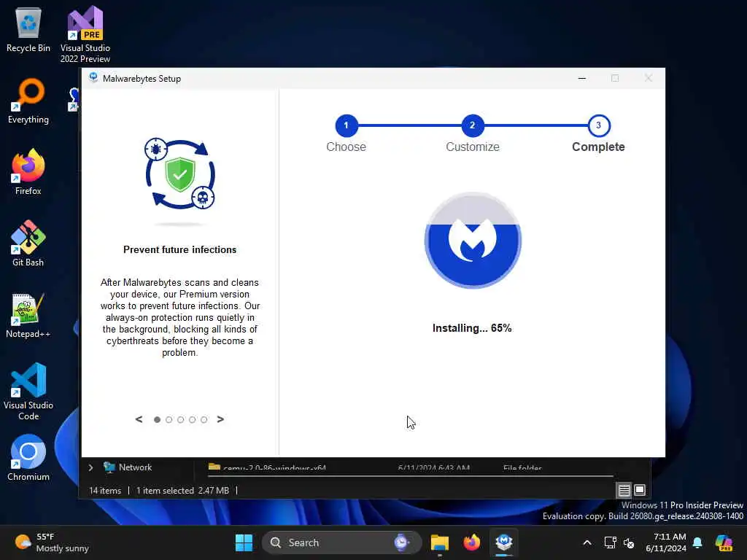Click the Malwarebytes logo progress circle
The height and width of the screenshot is (560, 747).
473,240
